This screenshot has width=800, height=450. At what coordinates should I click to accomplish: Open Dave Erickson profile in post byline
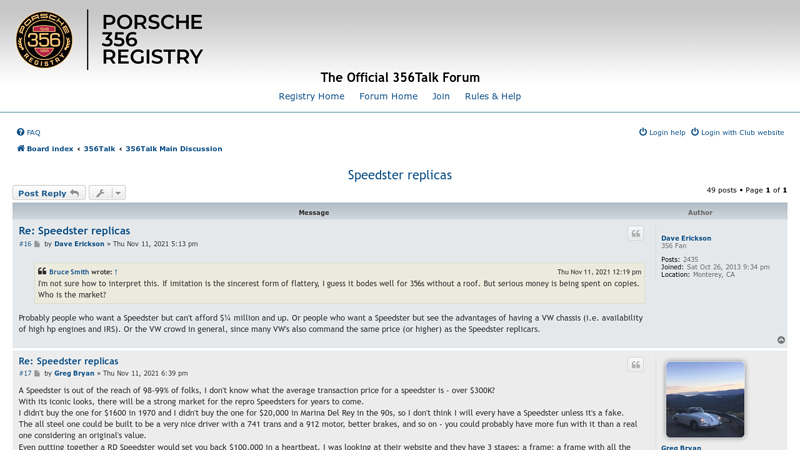pos(79,244)
